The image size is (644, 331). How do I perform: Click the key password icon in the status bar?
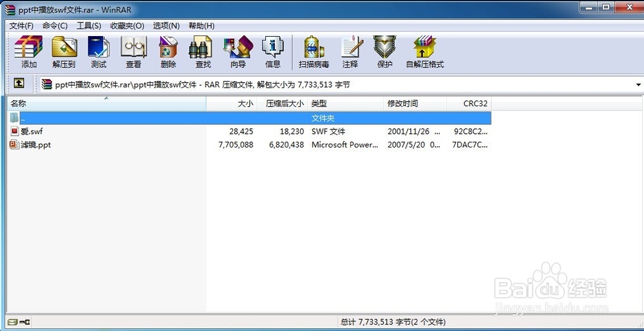click(x=24, y=322)
